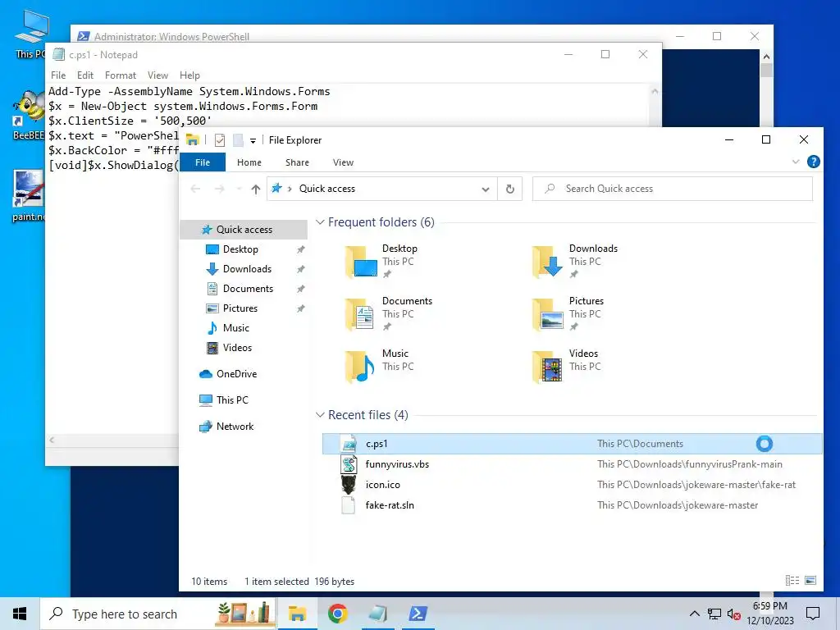Switch to the View ribbon tab in Explorer
This screenshot has height=630, width=840.
343,162
